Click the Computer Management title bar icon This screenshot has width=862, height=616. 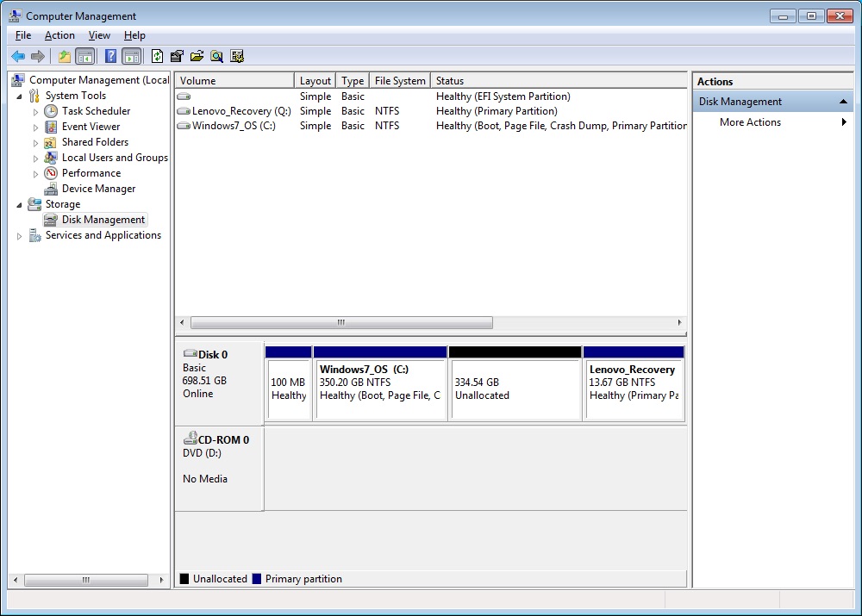coord(16,16)
